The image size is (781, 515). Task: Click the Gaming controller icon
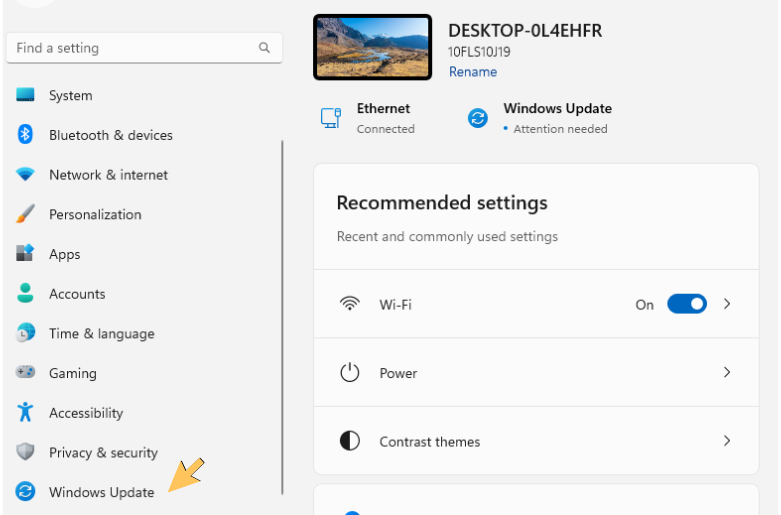point(25,372)
